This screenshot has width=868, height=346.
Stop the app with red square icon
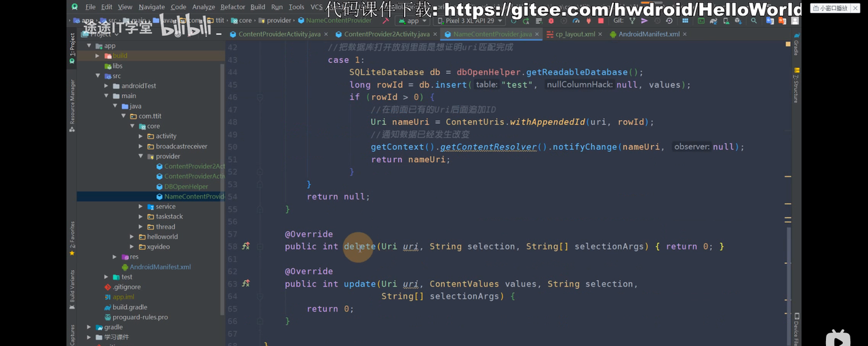click(601, 21)
